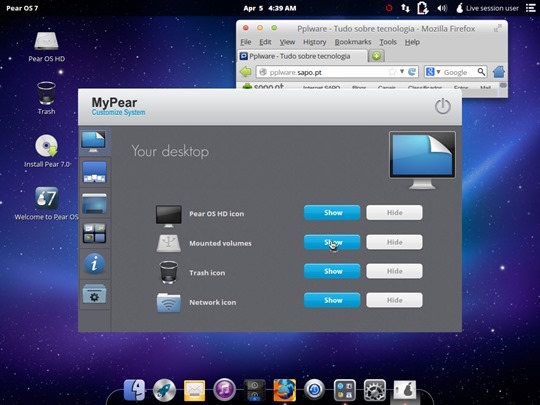Open Firefox Edit menu

pos(265,42)
